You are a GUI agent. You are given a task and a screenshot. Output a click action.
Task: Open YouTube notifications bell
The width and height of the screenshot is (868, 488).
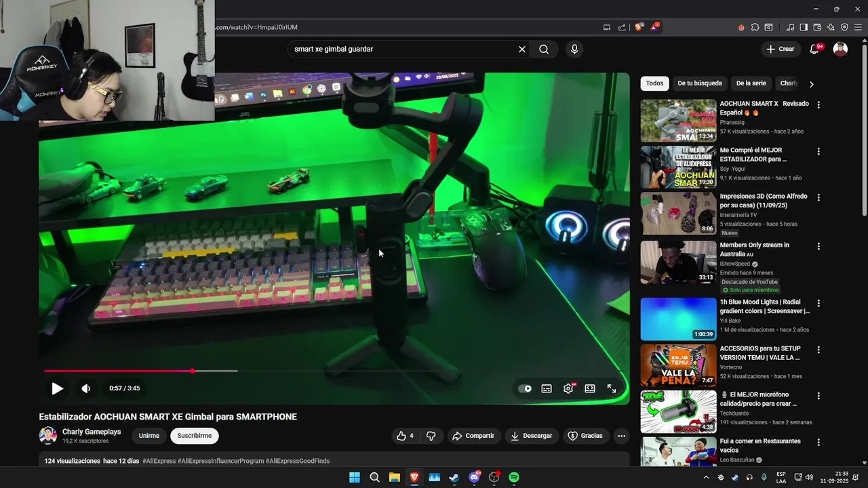[x=815, y=49]
